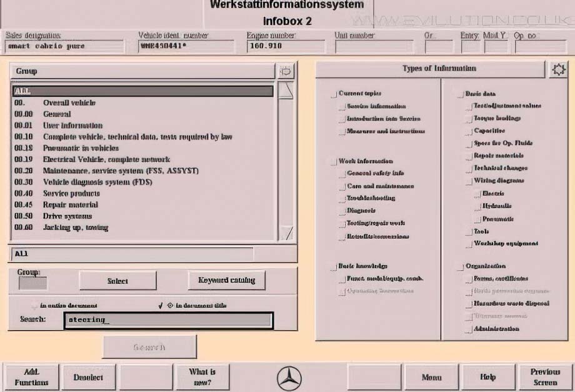The height and width of the screenshot is (392, 575).
Task: Select group 00.50 Drive systems
Action: click(x=143, y=216)
